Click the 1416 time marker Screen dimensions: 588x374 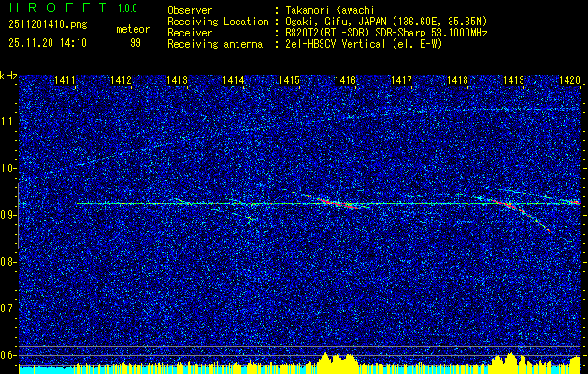[345, 79]
